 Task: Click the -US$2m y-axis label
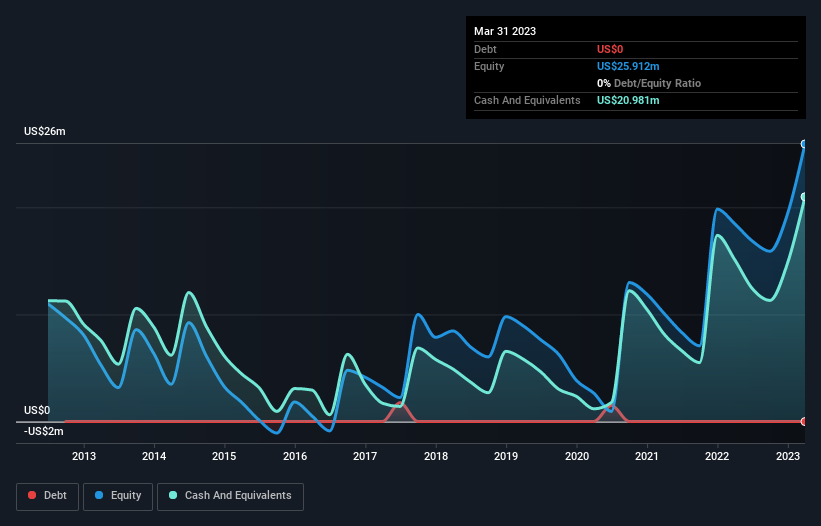click(x=43, y=431)
